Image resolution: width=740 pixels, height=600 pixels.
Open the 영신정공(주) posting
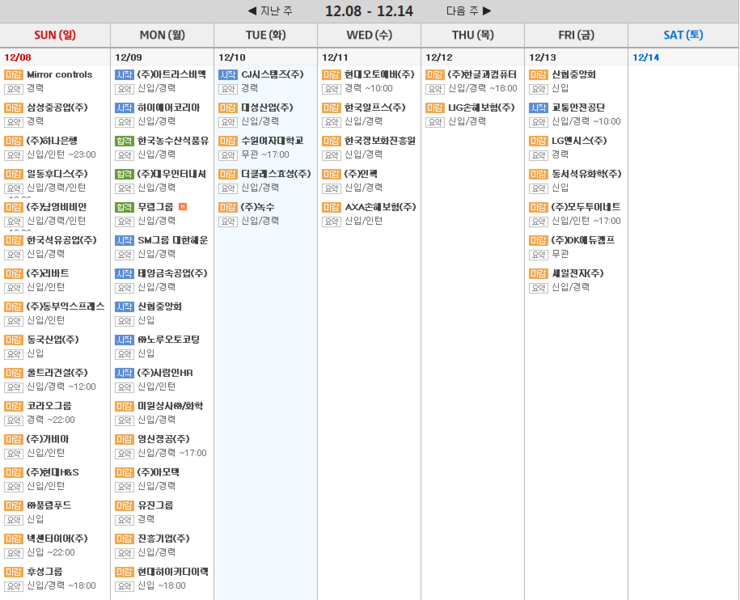(163, 439)
